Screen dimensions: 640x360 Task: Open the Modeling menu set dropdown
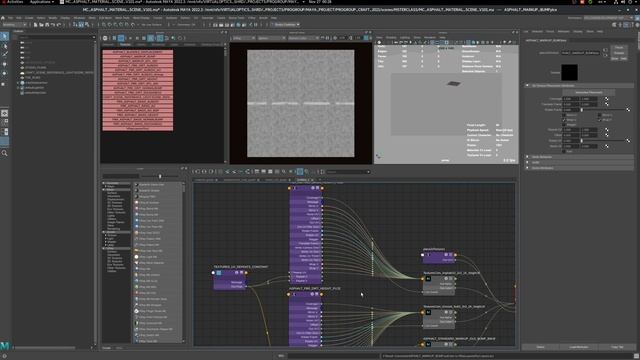(x=14, y=25)
